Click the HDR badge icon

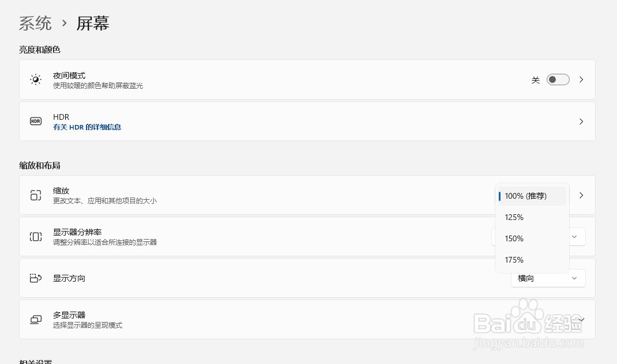click(x=35, y=121)
